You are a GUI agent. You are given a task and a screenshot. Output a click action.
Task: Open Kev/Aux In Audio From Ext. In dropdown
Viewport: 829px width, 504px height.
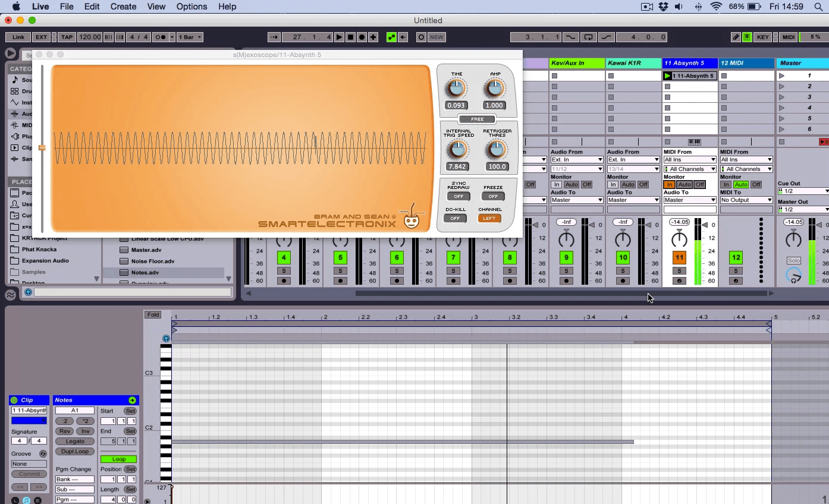pyautogui.click(x=576, y=159)
